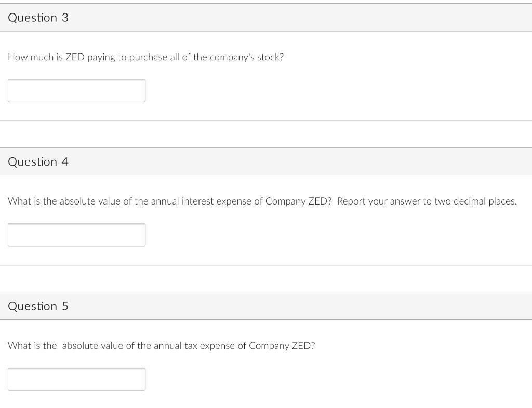Viewport: 532px width, 408px height.
Task: Click "Report your answer to two decimal places."
Action: point(427,201)
